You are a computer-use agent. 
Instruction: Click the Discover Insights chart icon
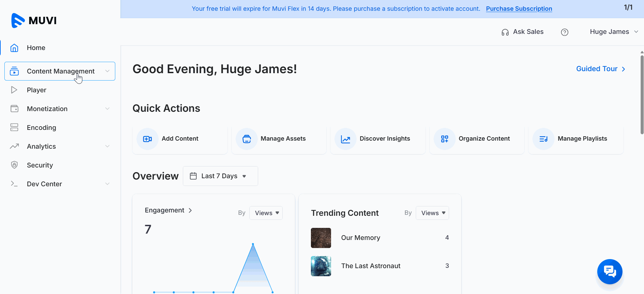(346, 139)
